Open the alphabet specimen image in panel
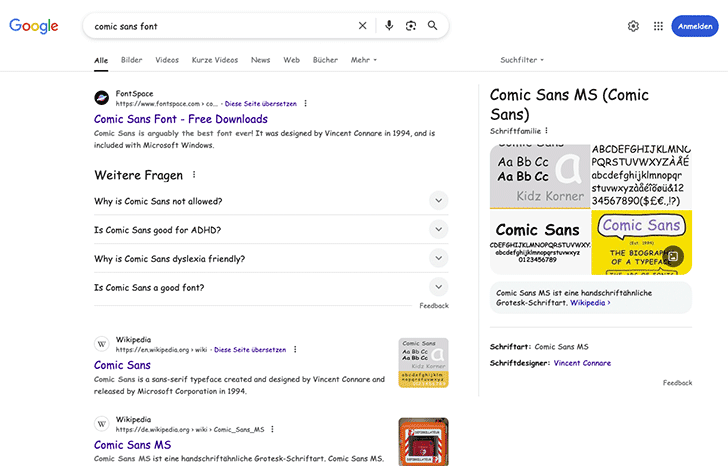The width and height of the screenshot is (728, 466). [642, 176]
